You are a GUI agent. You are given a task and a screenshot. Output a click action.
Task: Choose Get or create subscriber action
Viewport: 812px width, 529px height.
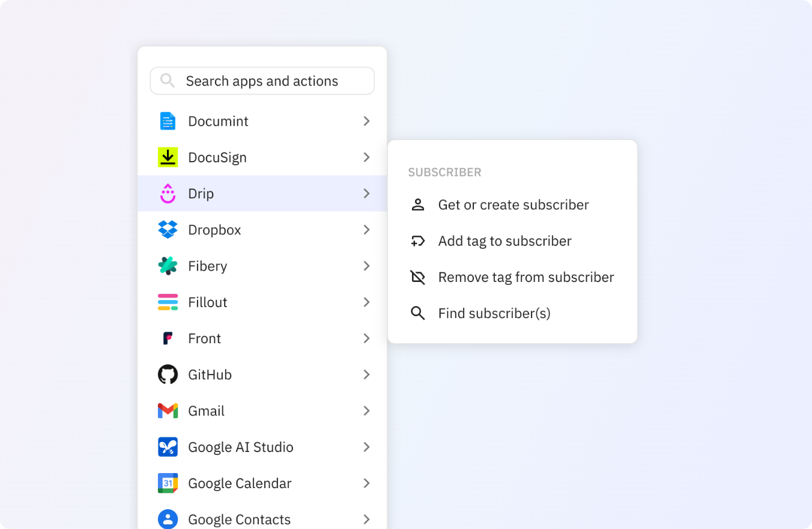point(512,205)
